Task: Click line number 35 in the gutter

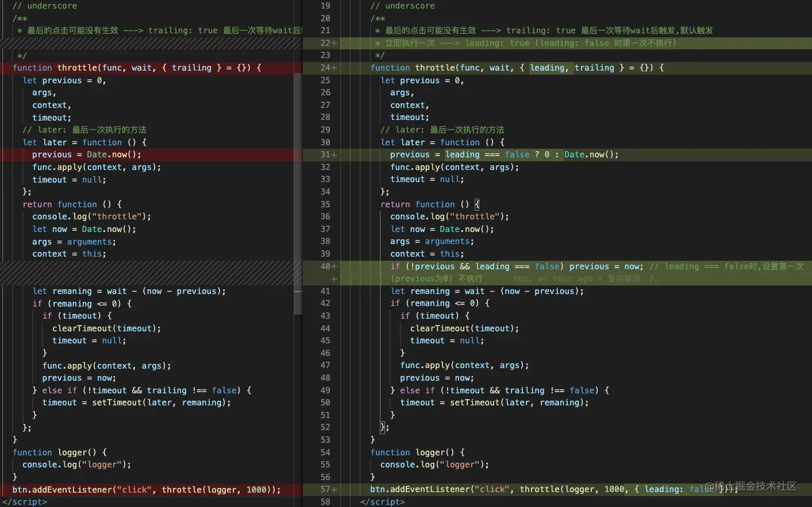Action: (x=325, y=204)
